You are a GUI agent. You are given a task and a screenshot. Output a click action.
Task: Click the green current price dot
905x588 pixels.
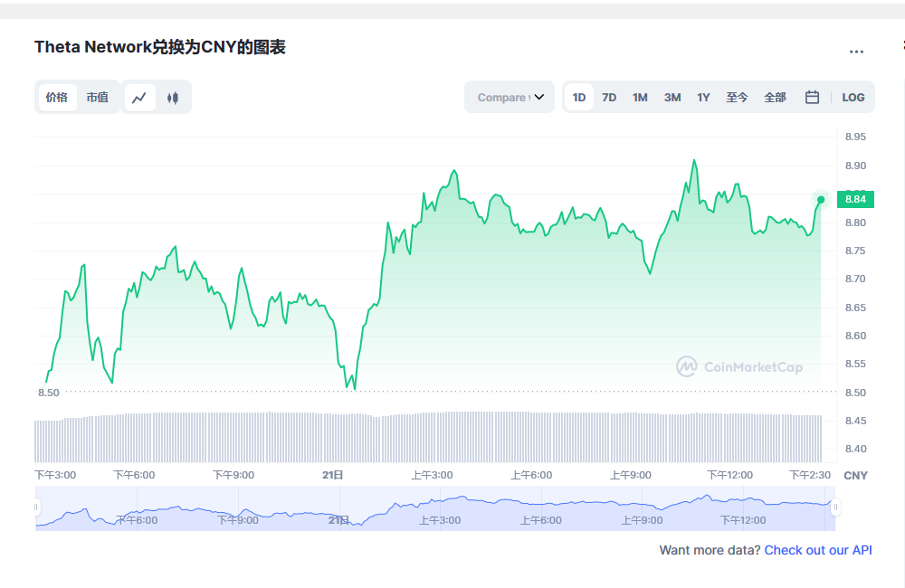pos(821,200)
